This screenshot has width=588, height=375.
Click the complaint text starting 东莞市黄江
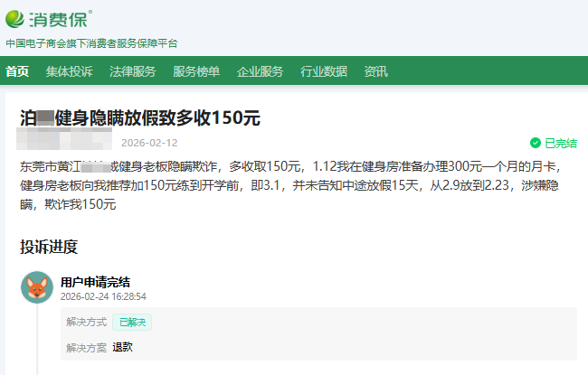pos(290,185)
